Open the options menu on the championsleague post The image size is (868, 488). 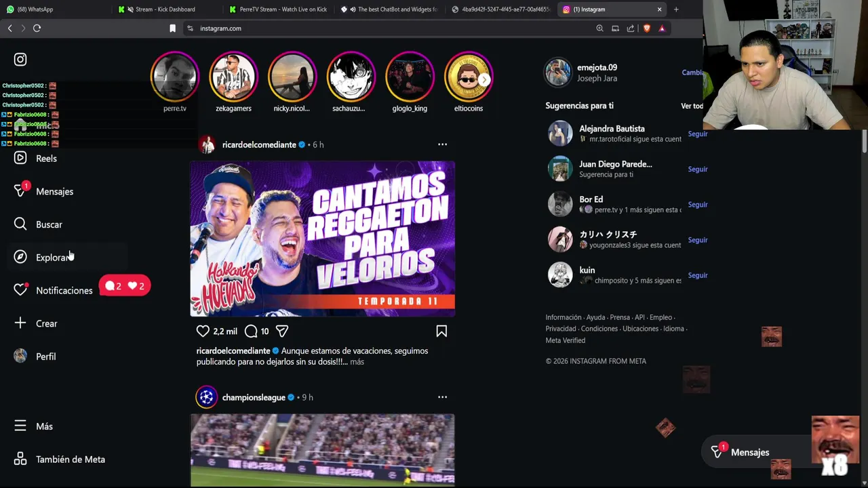coord(442,397)
